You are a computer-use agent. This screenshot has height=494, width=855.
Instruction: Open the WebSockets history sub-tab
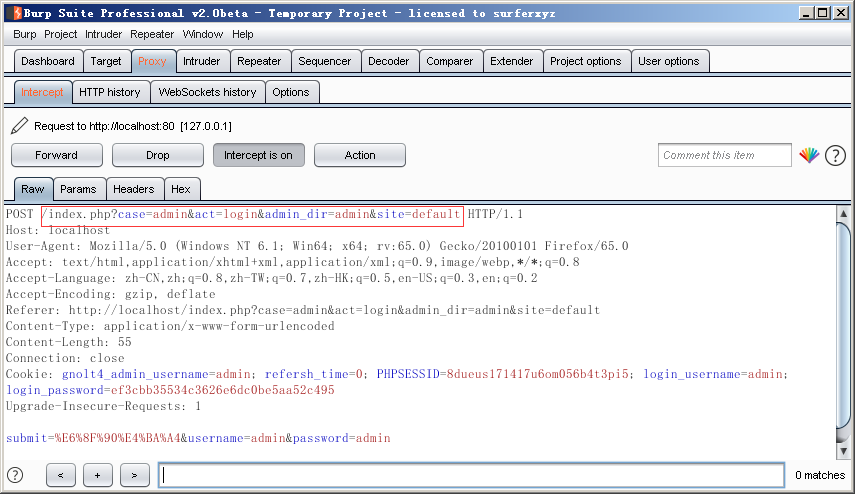click(x=208, y=92)
